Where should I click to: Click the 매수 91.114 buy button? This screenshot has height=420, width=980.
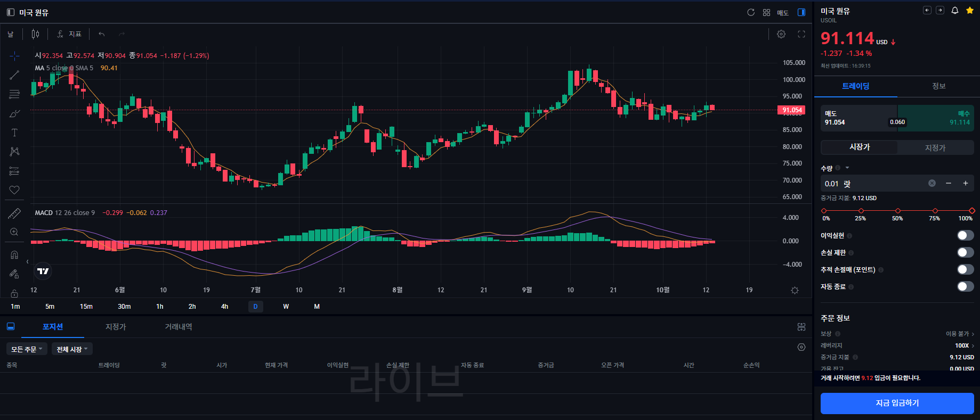(x=936, y=118)
